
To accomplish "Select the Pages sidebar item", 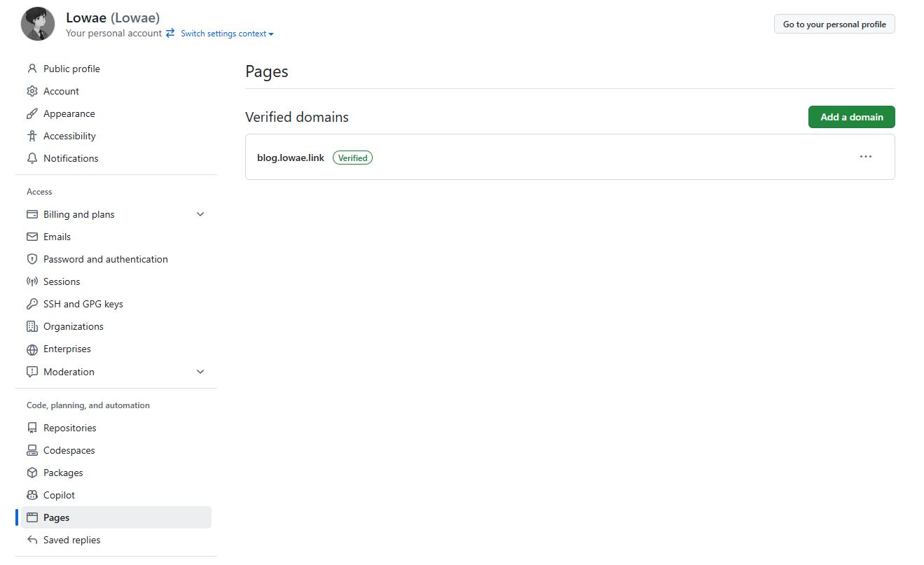I will [x=116, y=517].
